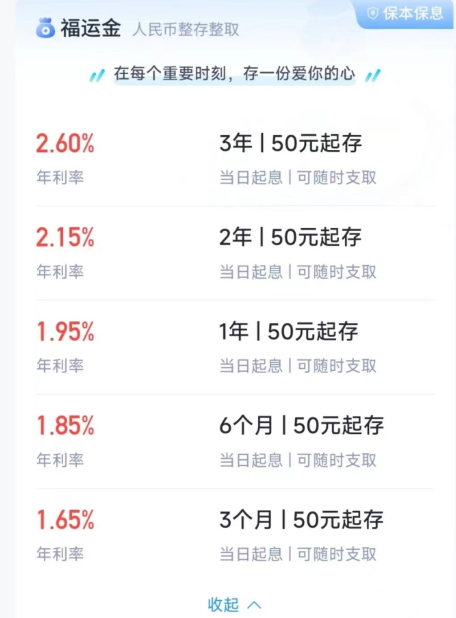This screenshot has width=456, height=618.
Task: Tap the left blue slash decoration icon
Action: coord(97,75)
